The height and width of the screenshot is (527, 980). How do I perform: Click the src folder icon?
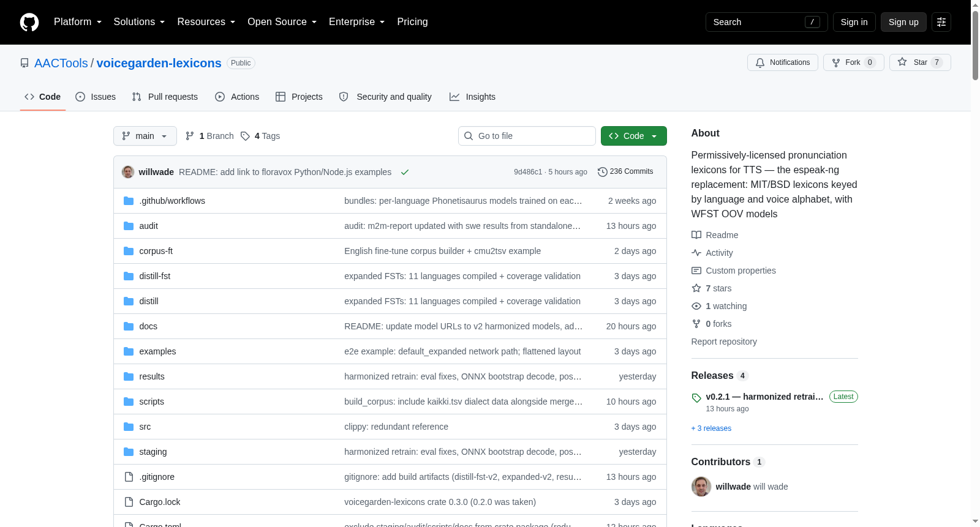pyautogui.click(x=129, y=427)
